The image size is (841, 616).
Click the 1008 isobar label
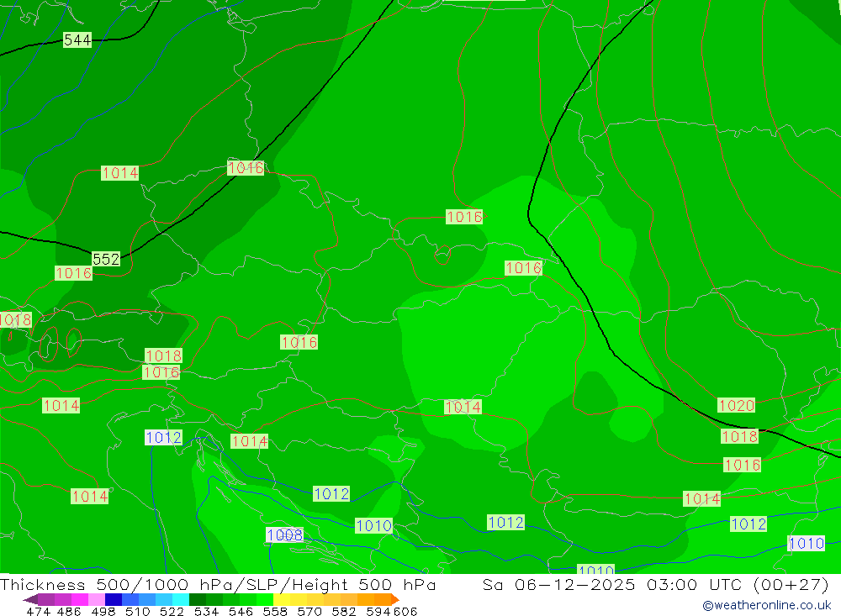tap(285, 534)
